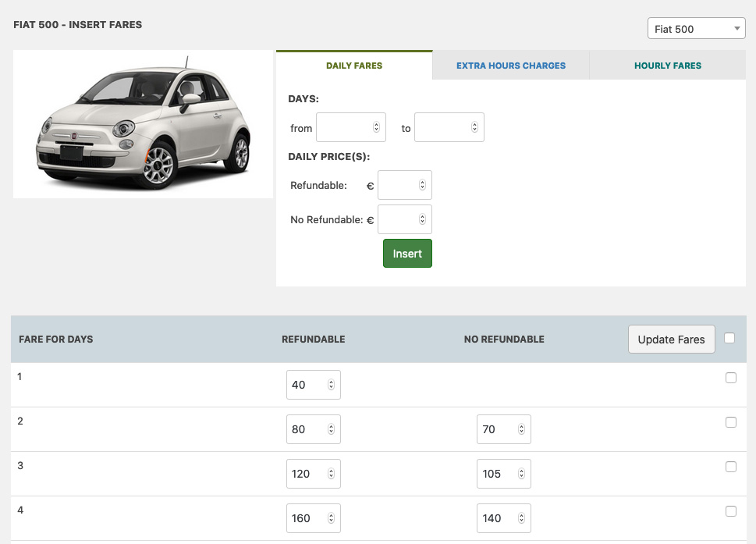
Task: Click the Insert button
Action: (x=407, y=253)
